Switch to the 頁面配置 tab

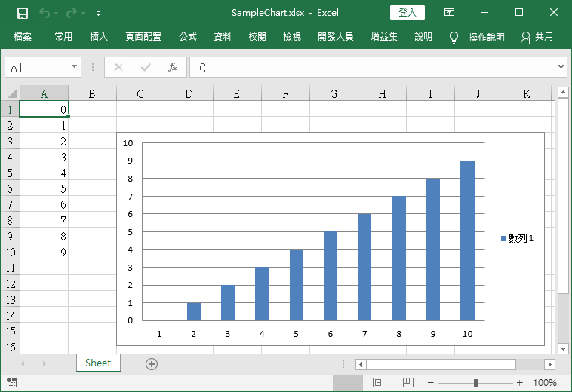[143, 37]
